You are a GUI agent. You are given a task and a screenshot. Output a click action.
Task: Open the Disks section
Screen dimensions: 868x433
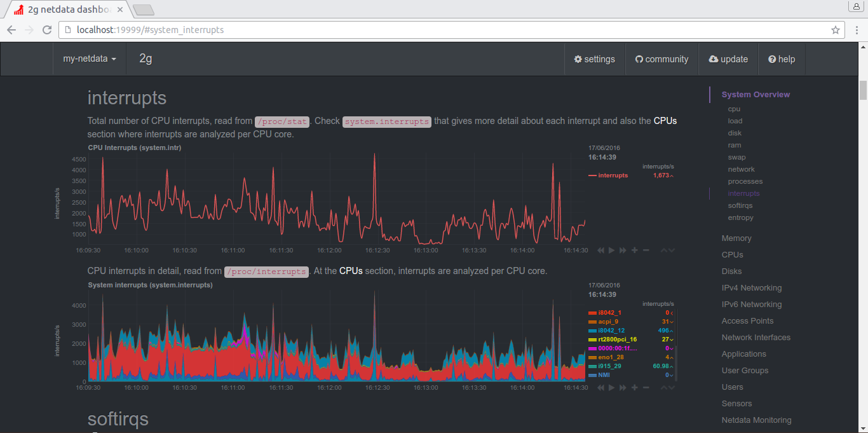tap(732, 271)
